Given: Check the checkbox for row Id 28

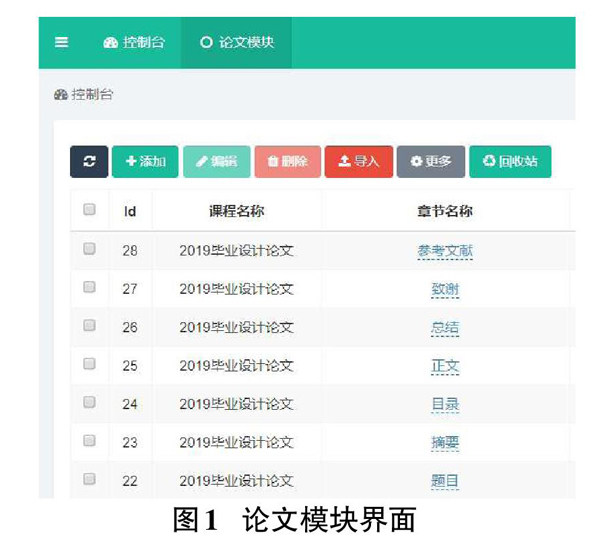Looking at the screenshot, I should tap(89, 249).
